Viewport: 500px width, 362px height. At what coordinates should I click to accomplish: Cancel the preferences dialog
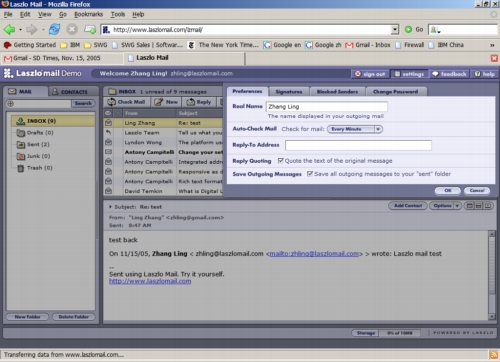[x=477, y=191]
